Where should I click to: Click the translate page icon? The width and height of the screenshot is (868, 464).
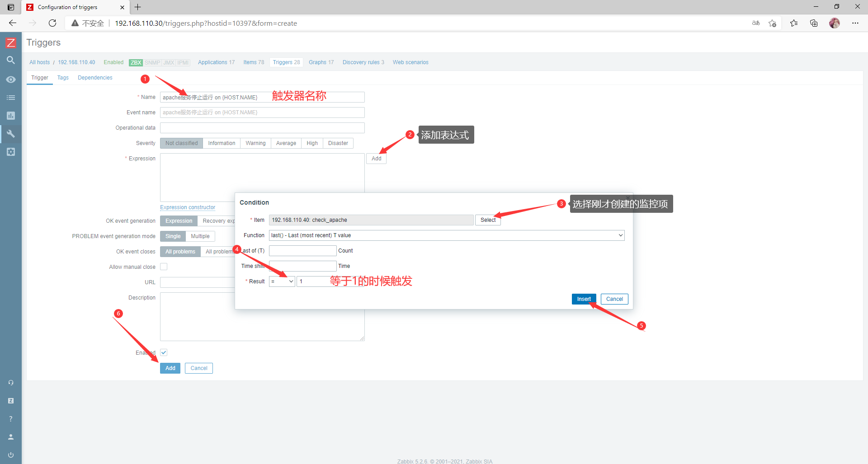click(756, 23)
